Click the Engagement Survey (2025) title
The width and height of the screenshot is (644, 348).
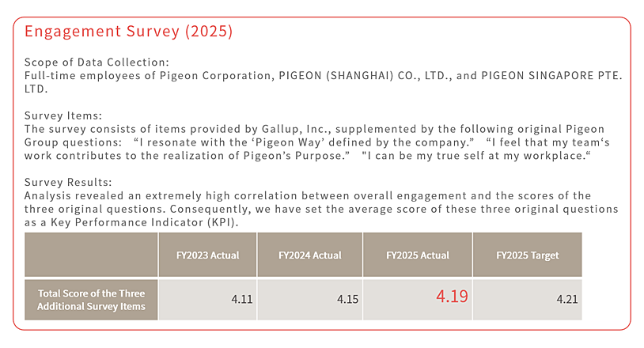pyautogui.click(x=128, y=32)
